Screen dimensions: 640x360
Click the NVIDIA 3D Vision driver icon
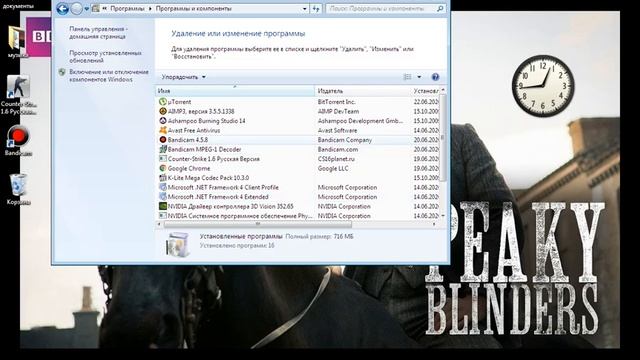pos(162,206)
